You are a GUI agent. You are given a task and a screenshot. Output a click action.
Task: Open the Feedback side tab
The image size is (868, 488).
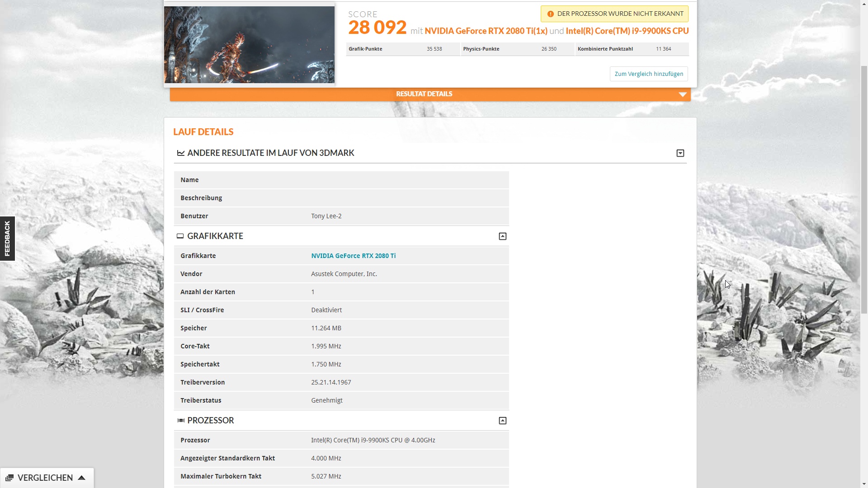pyautogui.click(x=7, y=239)
